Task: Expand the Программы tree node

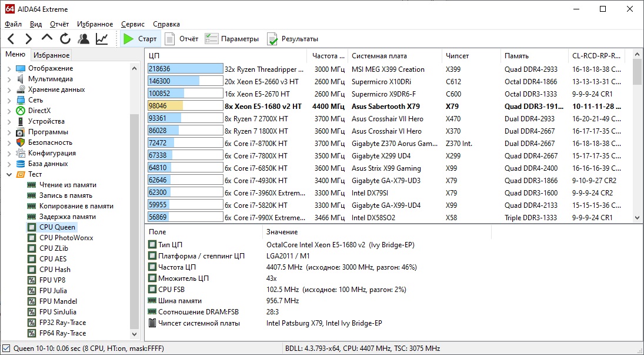Action: (9, 132)
